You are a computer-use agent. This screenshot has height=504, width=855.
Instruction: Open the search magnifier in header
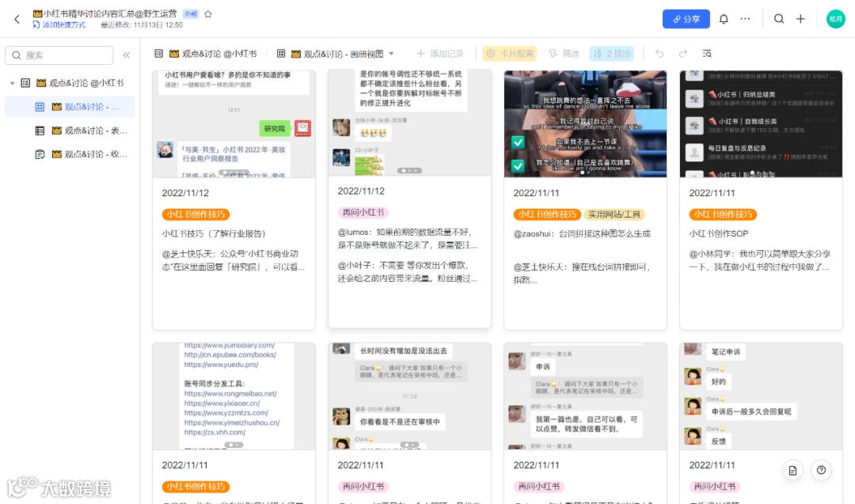coord(779,19)
